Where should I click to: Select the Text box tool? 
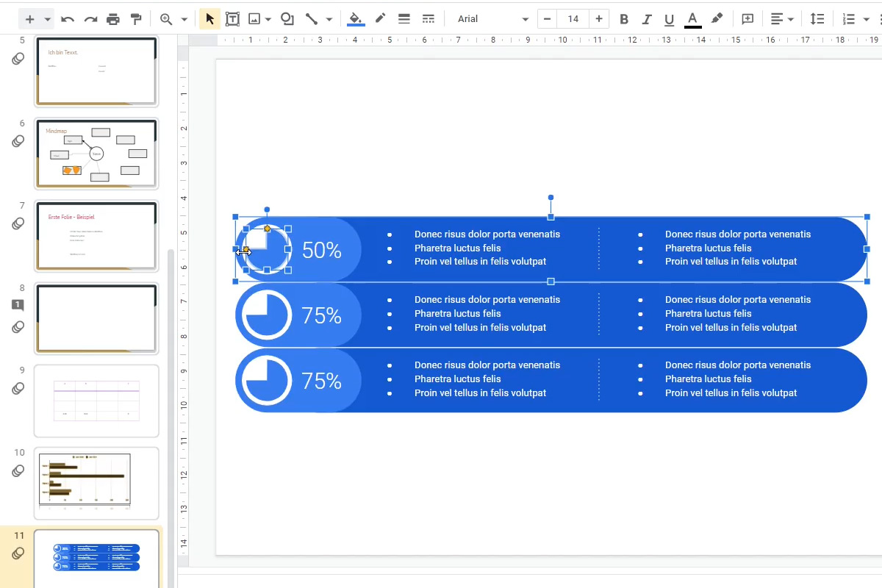[x=232, y=19]
